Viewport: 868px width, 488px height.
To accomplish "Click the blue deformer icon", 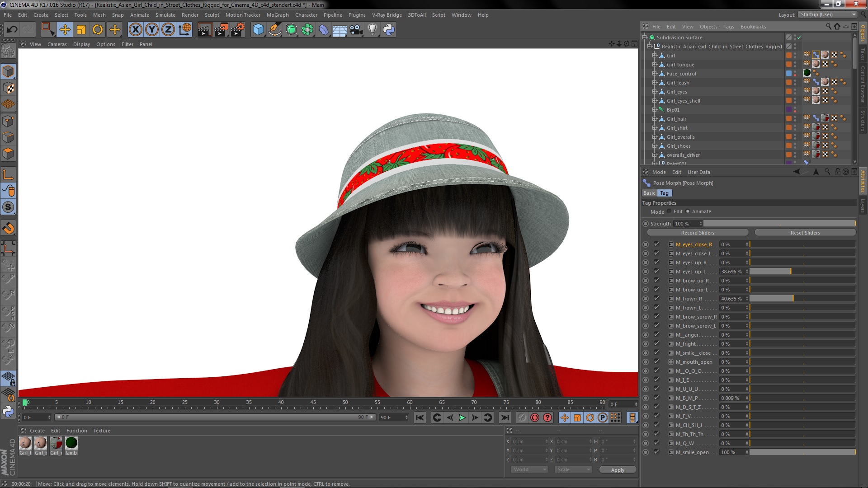I will click(324, 30).
